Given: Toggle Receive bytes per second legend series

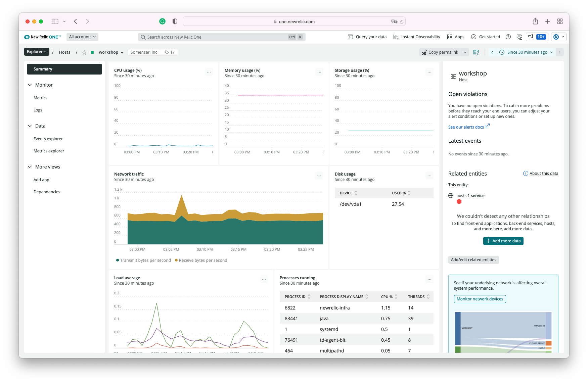Looking at the screenshot, I should (x=201, y=260).
